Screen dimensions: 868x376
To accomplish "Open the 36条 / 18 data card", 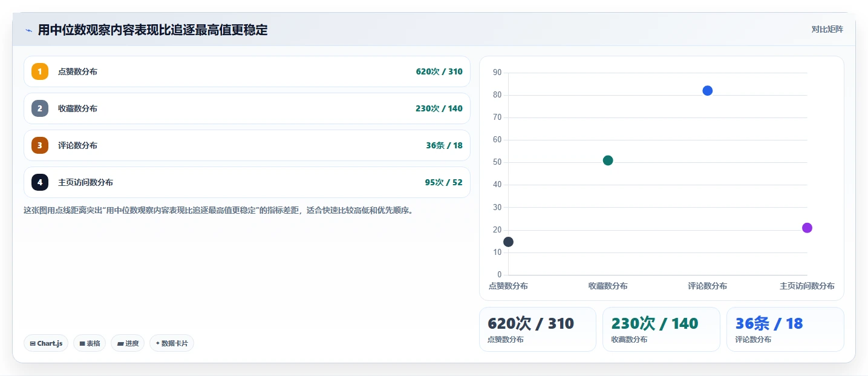I will [785, 329].
